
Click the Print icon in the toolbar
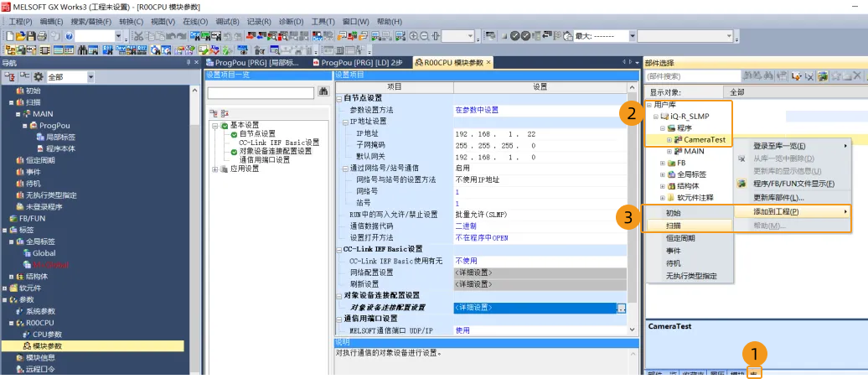[42, 36]
